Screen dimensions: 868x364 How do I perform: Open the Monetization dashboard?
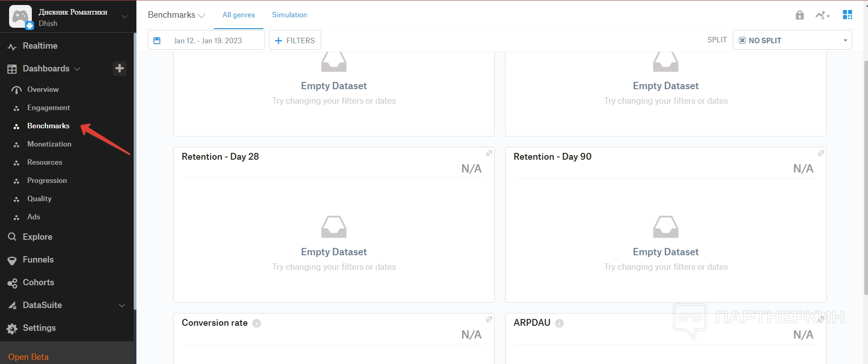tap(49, 144)
